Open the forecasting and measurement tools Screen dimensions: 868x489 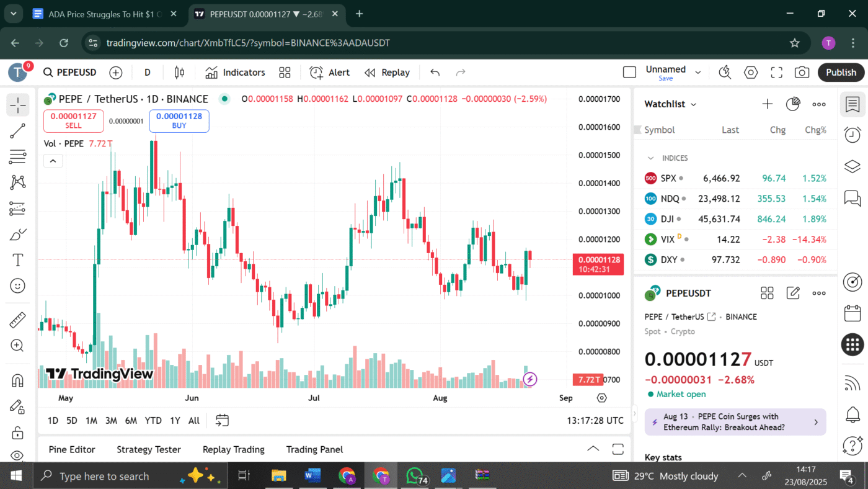point(18,209)
